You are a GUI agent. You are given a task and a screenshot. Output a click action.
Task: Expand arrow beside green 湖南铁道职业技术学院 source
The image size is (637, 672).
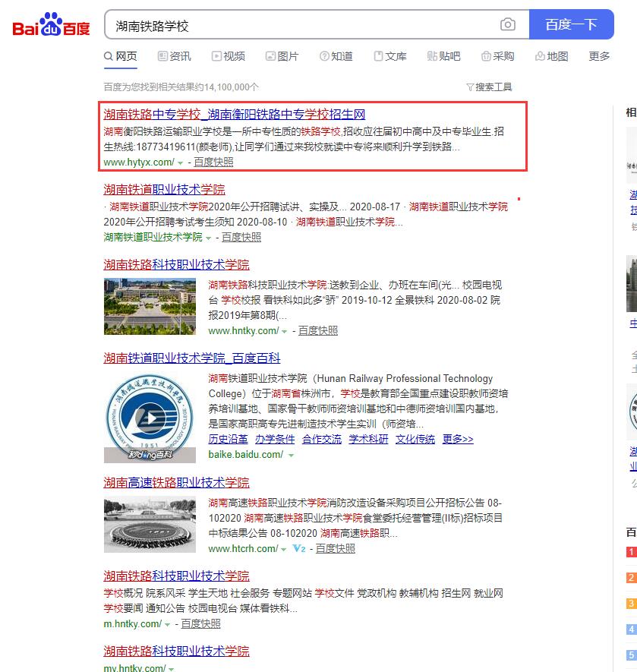click(208, 238)
